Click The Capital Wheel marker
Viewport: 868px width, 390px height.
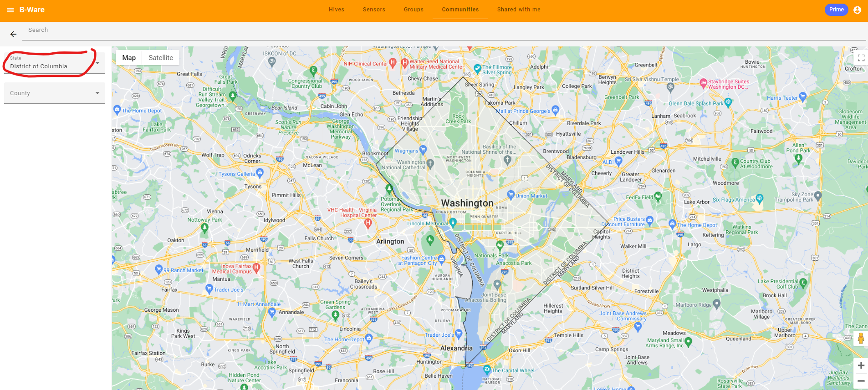tap(487, 369)
